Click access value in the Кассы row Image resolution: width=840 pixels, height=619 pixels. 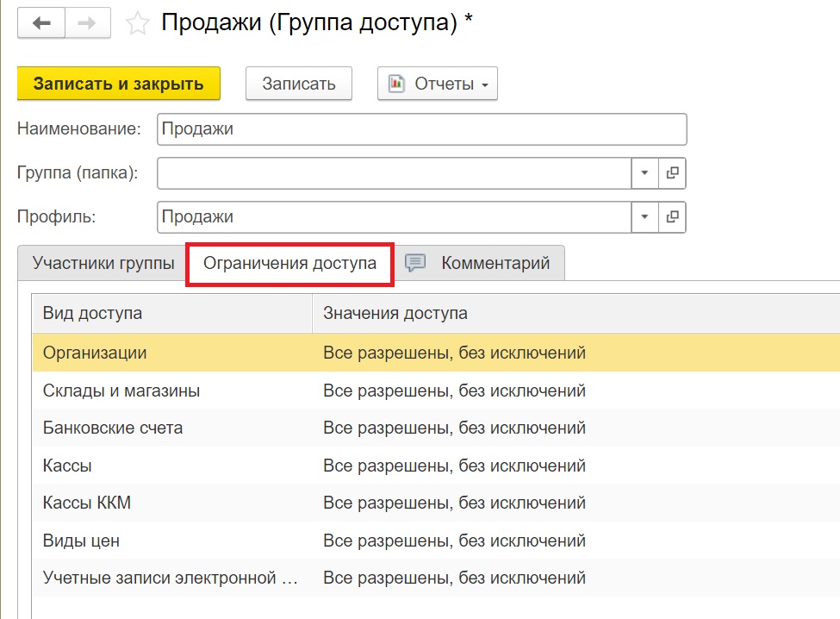point(454,466)
